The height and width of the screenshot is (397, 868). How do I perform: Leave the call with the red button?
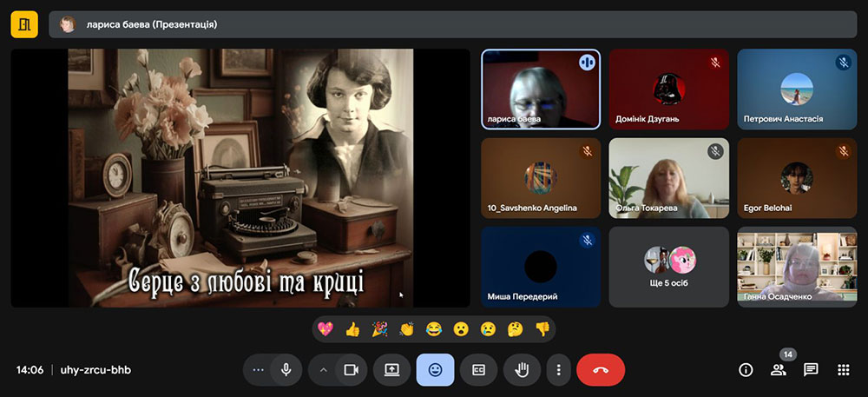[600, 369]
